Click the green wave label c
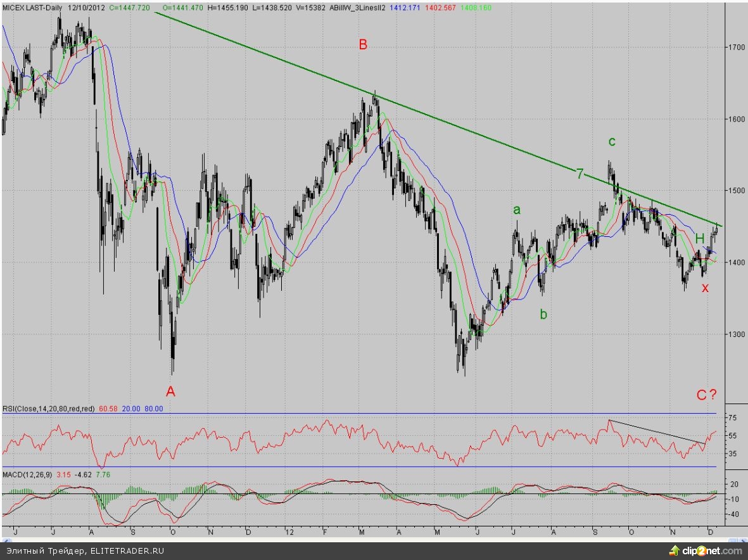The width and height of the screenshot is (748, 560). pyautogui.click(x=612, y=141)
